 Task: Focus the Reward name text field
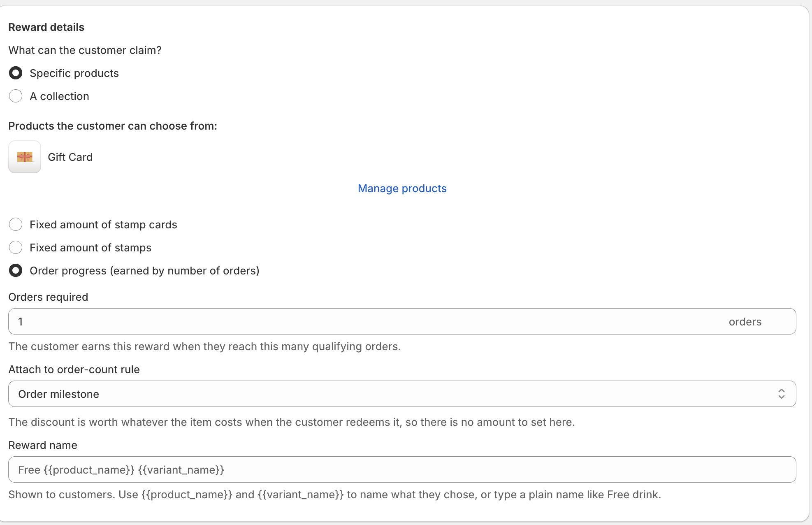402,469
